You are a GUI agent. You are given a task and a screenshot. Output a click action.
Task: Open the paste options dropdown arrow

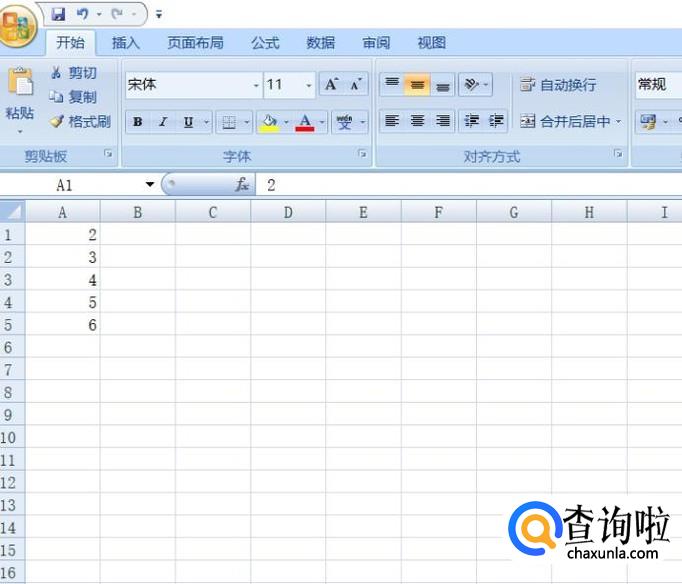[20, 131]
